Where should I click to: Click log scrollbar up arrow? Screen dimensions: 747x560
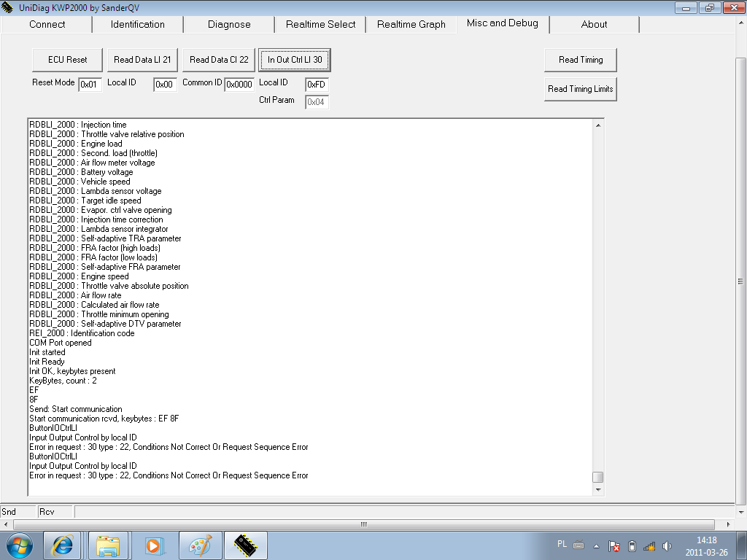click(x=598, y=125)
